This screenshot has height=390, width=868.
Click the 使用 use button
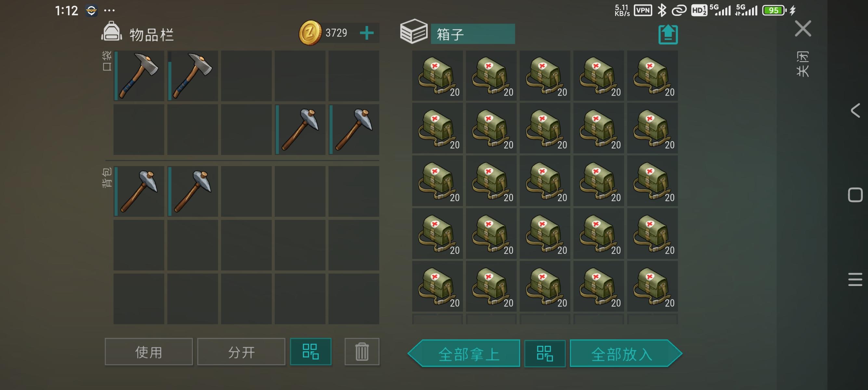(149, 352)
